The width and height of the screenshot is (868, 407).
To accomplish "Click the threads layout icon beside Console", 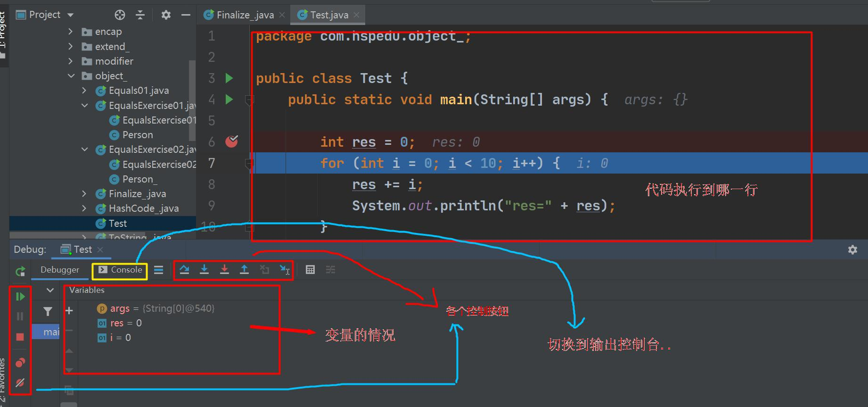I will 158,270.
